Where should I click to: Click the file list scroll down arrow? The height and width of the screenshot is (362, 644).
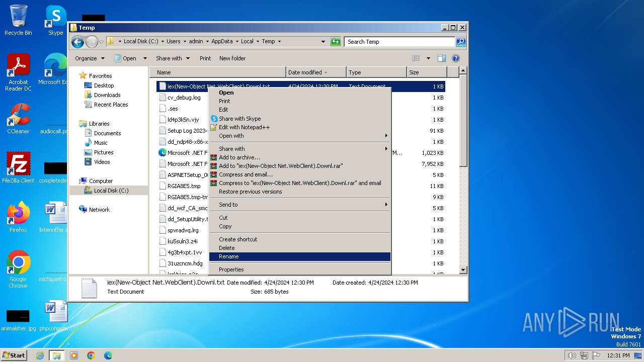coord(463,270)
